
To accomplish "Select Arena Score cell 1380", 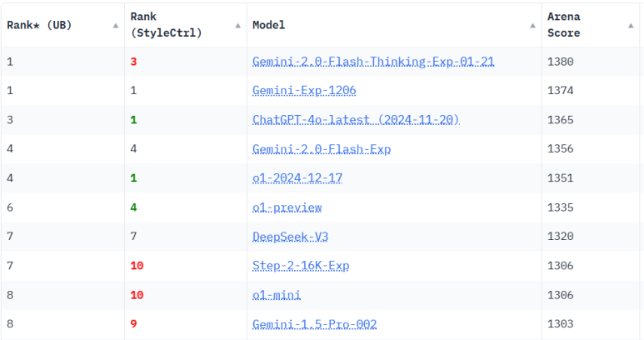I will tap(560, 62).
